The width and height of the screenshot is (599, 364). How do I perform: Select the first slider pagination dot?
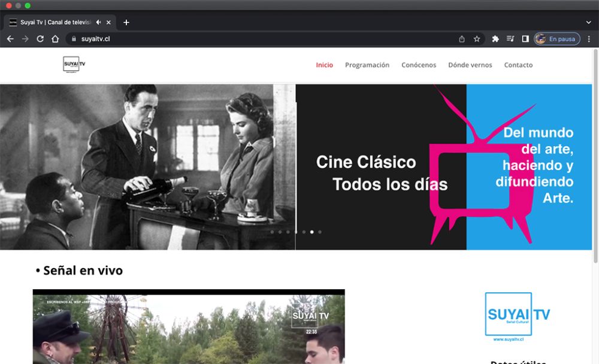coord(273,232)
